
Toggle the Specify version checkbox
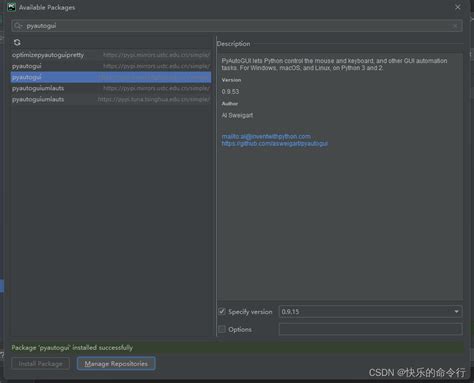pos(222,312)
